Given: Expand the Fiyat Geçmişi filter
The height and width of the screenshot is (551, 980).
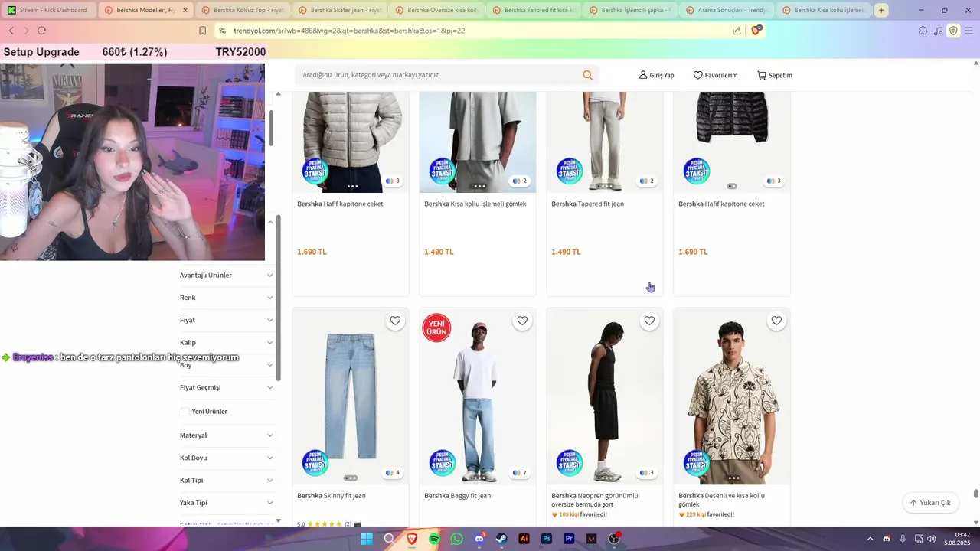Looking at the screenshot, I should tap(226, 387).
